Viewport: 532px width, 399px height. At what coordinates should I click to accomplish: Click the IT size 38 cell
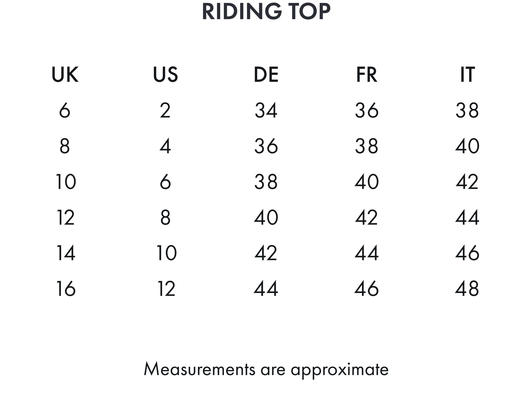tap(467, 110)
